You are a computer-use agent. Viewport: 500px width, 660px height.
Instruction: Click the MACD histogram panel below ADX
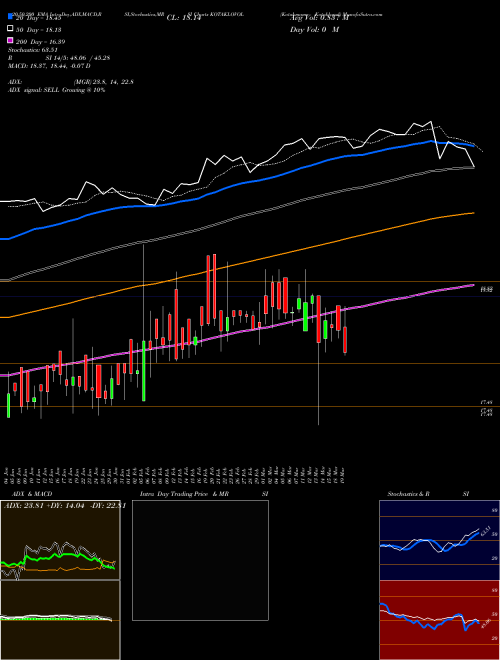(x=60, y=620)
